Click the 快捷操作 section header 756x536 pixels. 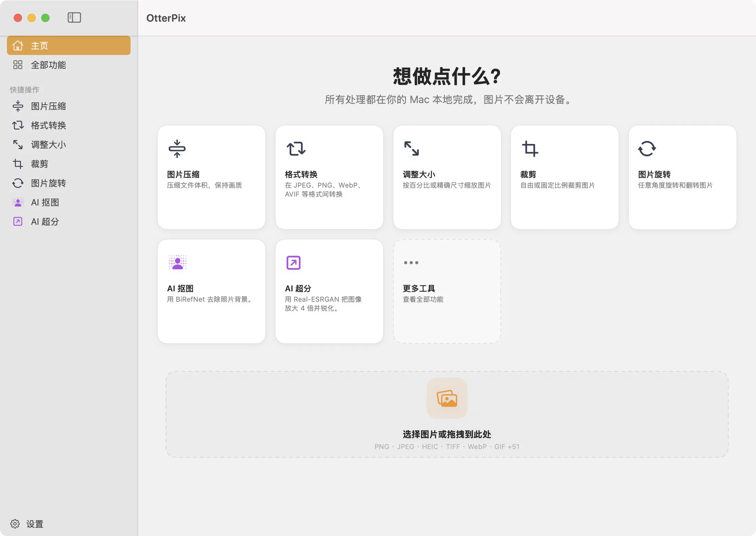tap(24, 90)
